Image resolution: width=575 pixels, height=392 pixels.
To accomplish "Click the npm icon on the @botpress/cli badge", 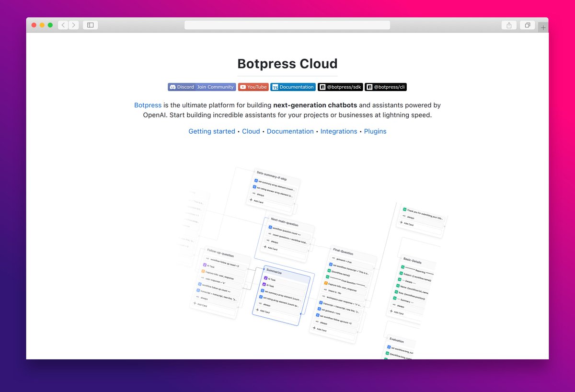I will tap(369, 87).
